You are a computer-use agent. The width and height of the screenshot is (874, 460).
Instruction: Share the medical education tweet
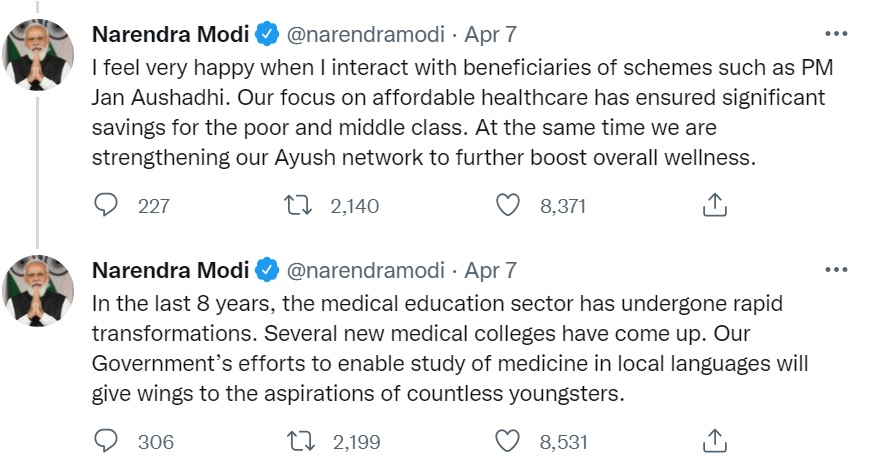click(x=714, y=441)
